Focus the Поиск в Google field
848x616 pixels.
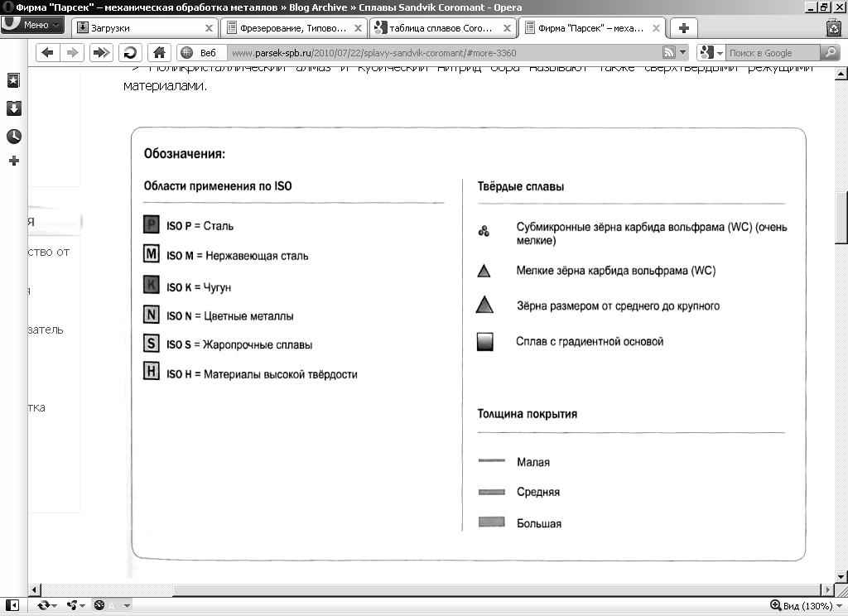click(773, 53)
